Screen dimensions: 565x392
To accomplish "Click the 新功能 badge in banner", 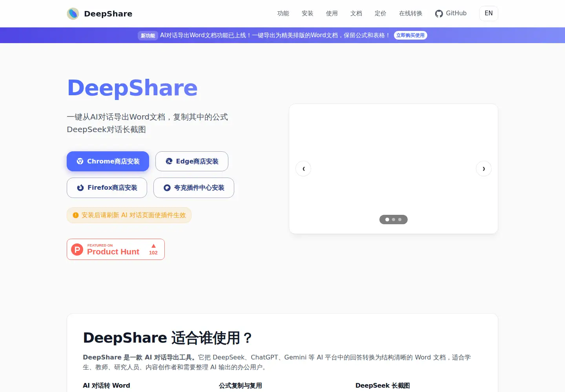I will [x=148, y=36].
